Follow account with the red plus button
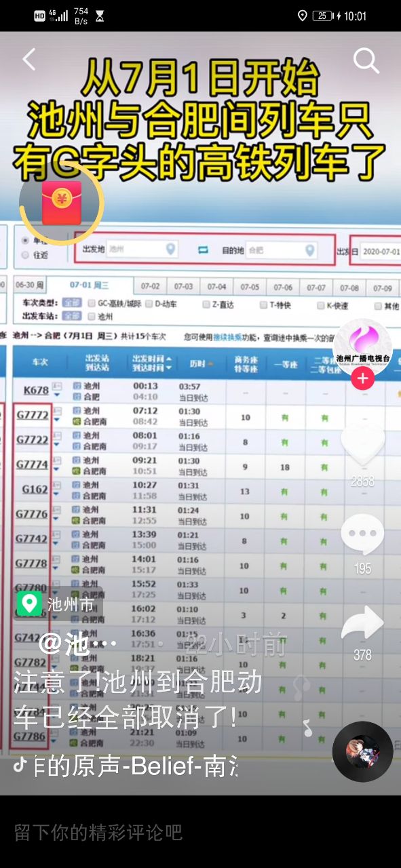 click(x=362, y=379)
